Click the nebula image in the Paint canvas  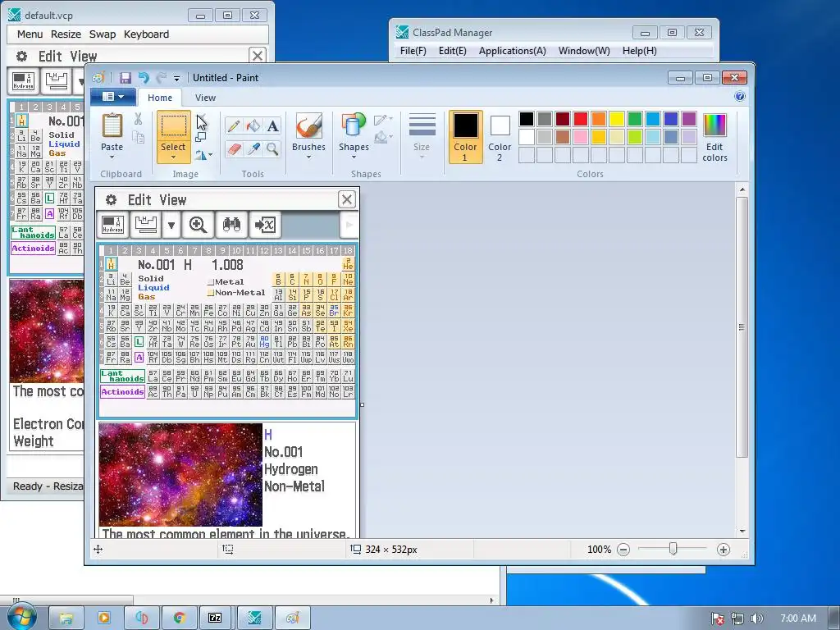point(180,475)
